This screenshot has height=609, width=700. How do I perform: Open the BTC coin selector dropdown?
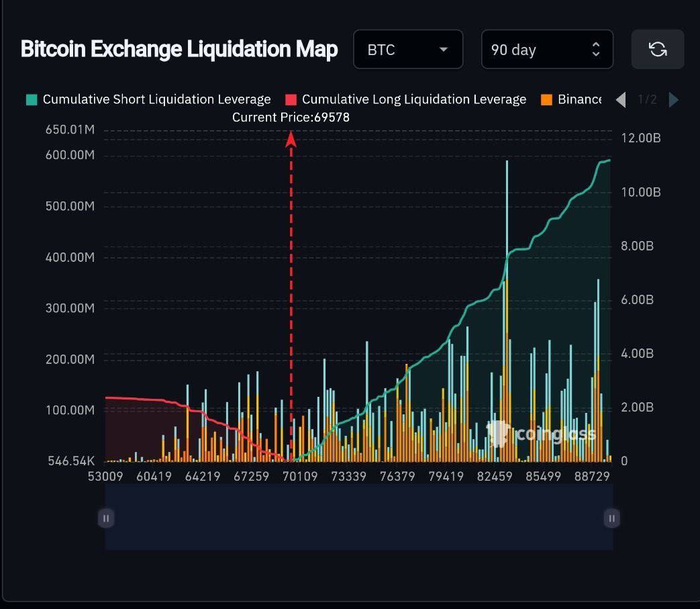coord(408,50)
